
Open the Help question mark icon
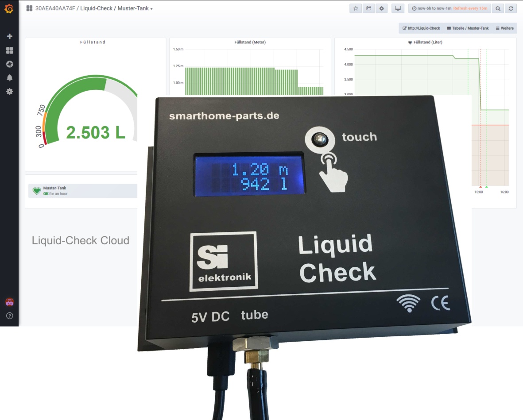(10, 316)
